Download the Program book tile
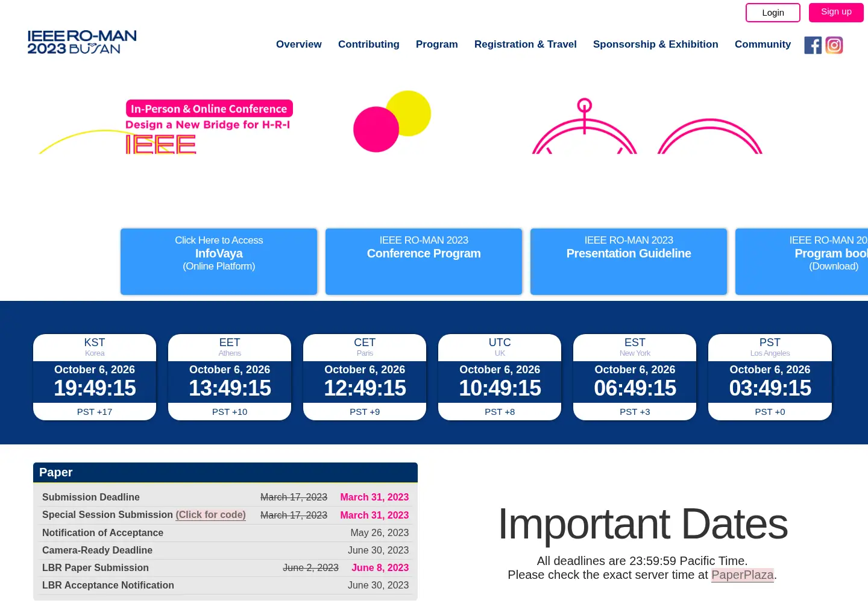 pyautogui.click(x=802, y=262)
